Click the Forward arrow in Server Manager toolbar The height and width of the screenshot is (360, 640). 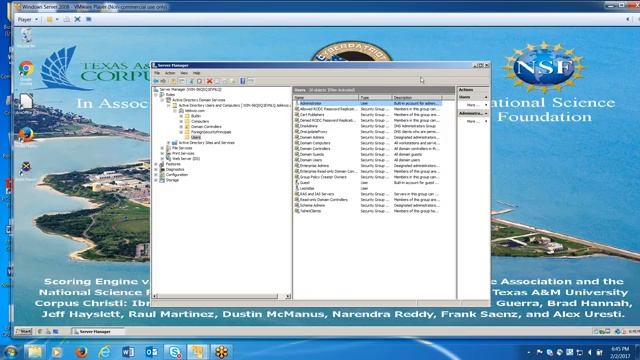(163, 81)
